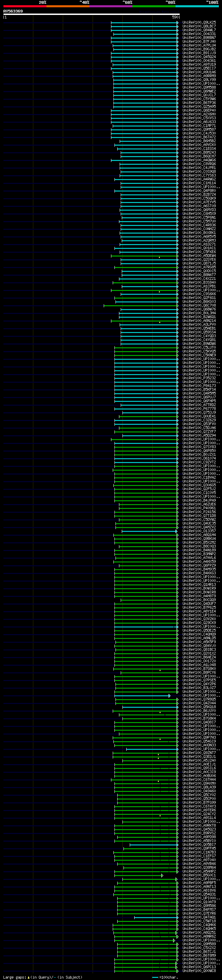Screen dimensions: 222x980
Task: Click the orange ~40% identity legend bar
Action: point(68,7)
